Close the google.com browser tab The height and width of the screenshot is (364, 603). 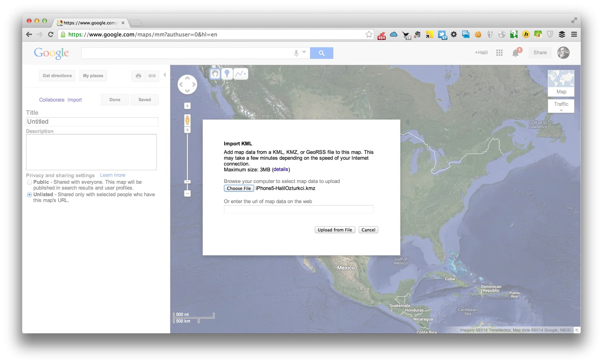123,23
